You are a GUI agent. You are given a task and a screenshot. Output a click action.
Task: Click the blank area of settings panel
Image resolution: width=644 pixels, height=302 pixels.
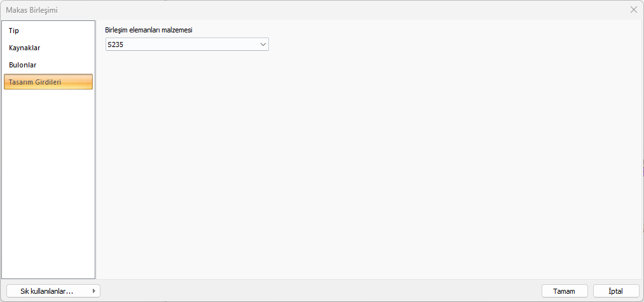pos(369,165)
